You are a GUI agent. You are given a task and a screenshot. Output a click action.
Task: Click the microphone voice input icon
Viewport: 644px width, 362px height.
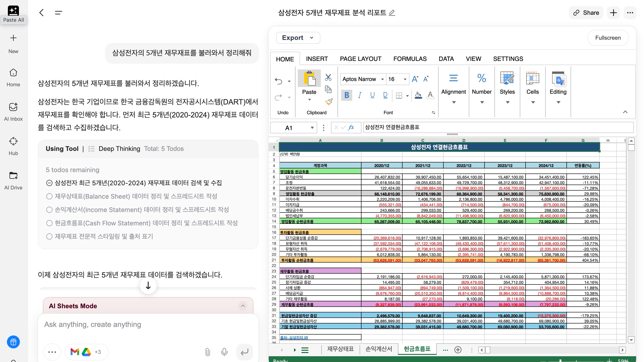(x=224, y=352)
